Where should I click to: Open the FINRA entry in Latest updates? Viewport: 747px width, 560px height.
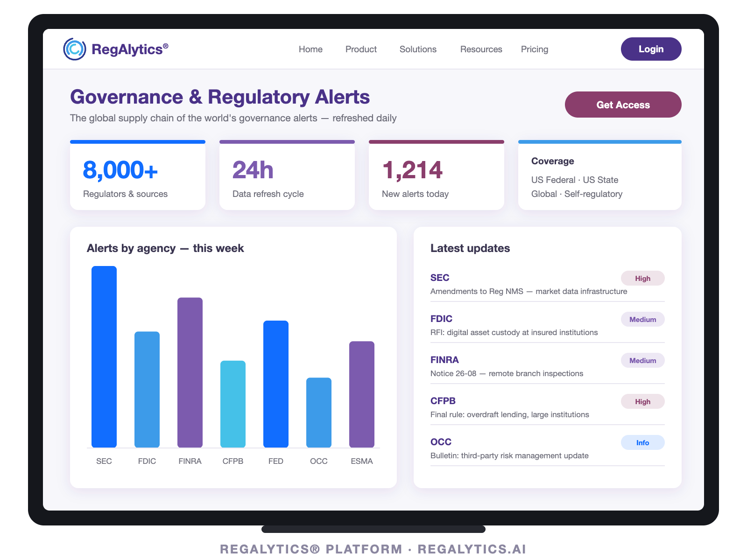point(548,366)
